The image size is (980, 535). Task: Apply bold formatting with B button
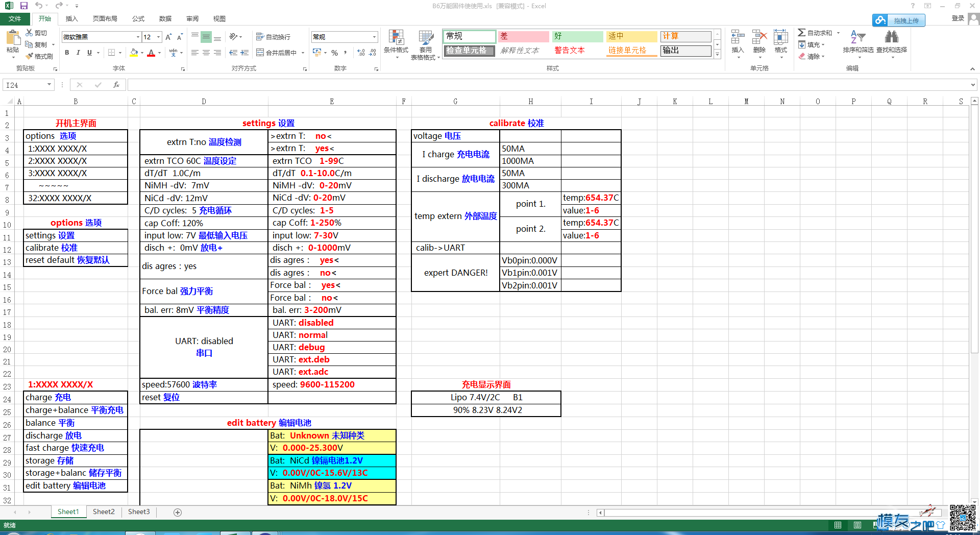click(67, 53)
